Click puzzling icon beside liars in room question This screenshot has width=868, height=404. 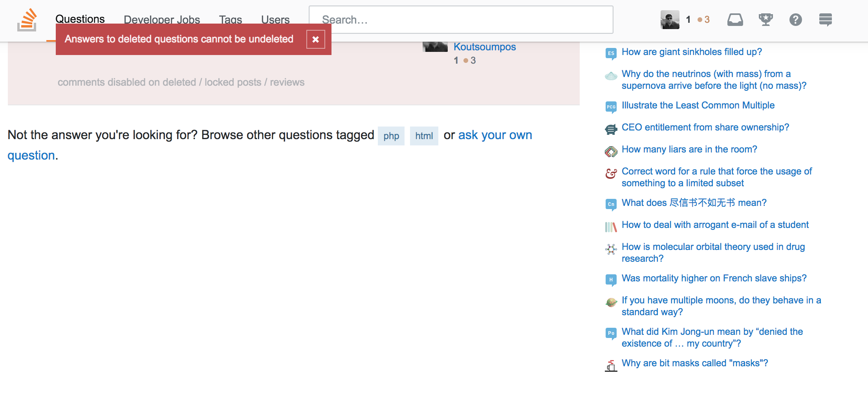611,151
